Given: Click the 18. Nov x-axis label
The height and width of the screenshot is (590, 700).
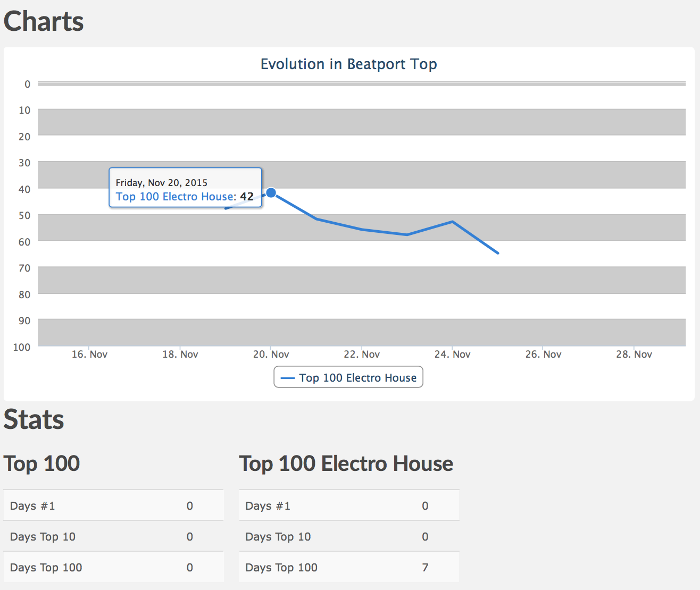Looking at the screenshot, I should click(180, 355).
